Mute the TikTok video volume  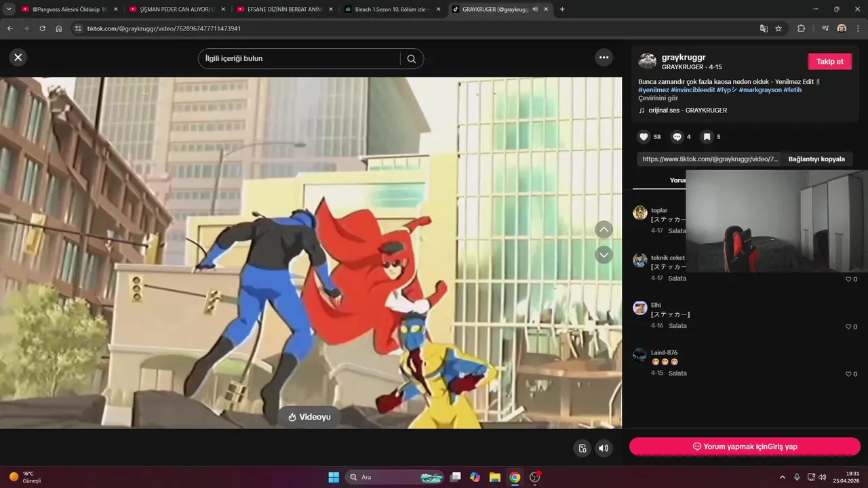[x=604, y=448]
